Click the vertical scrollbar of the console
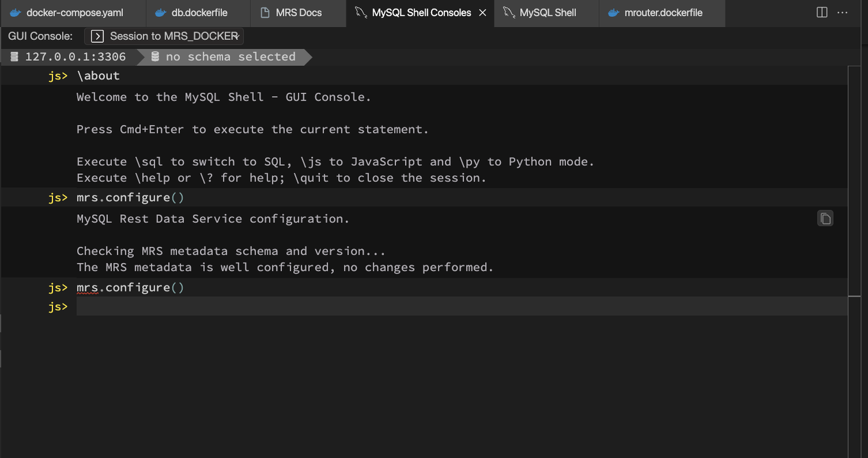This screenshot has width=868, height=458. click(855, 181)
